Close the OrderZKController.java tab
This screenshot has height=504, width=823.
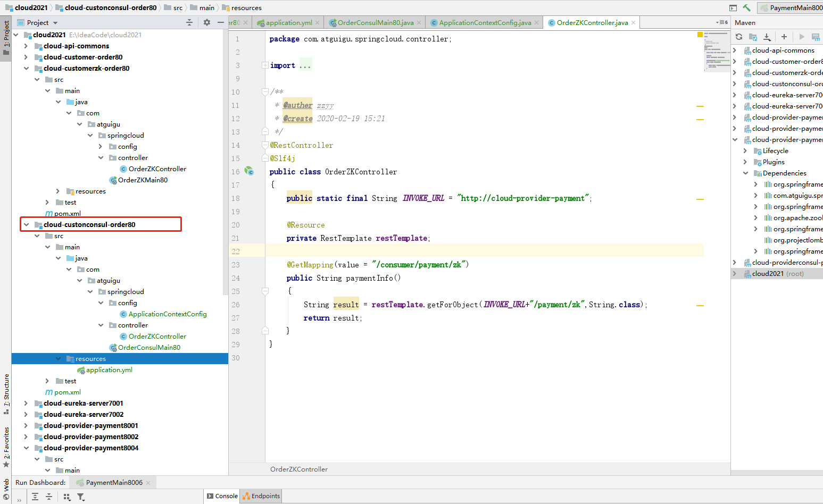[633, 22]
